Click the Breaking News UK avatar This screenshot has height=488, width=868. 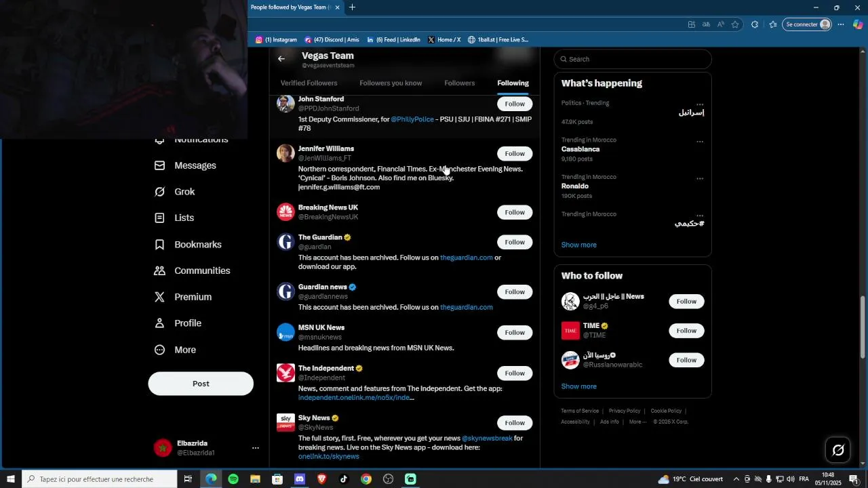coord(285,212)
